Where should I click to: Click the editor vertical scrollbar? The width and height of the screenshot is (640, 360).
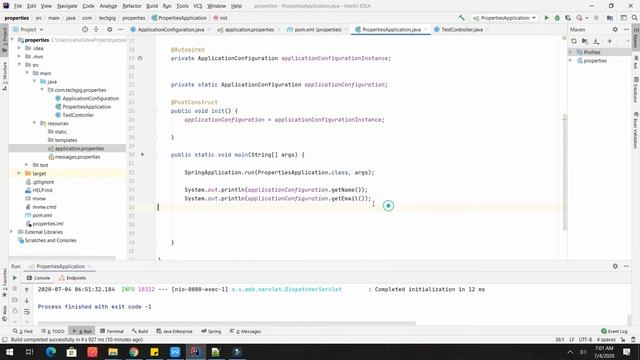[565, 171]
